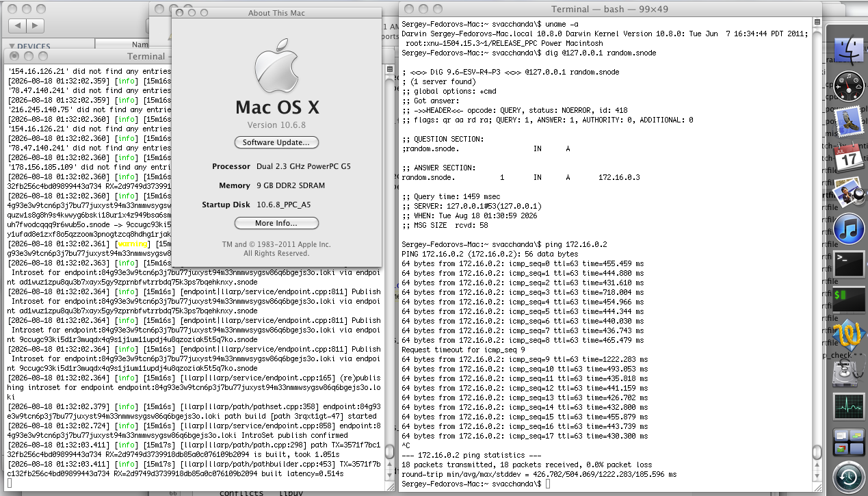Open the yellow W text editor Dock icon
Screen dimensions: 868x496
pyautogui.click(x=849, y=336)
